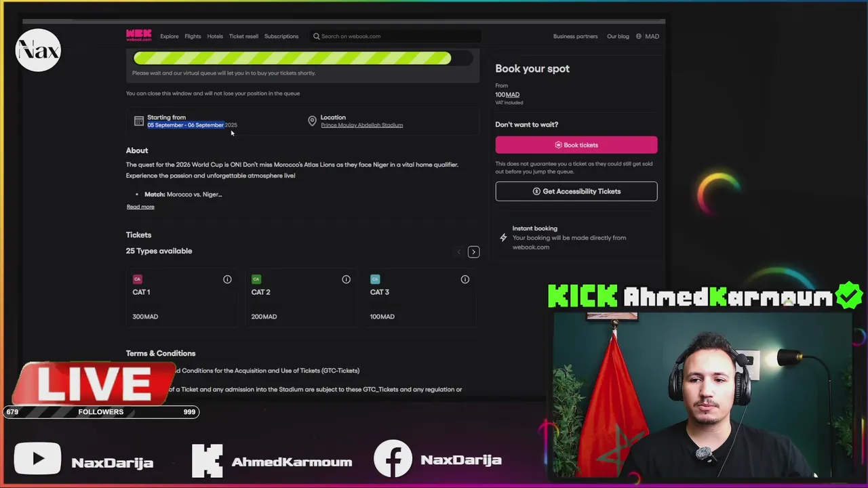868x488 pixels.
Task: Click the 25 Types available text
Action: [x=159, y=251]
